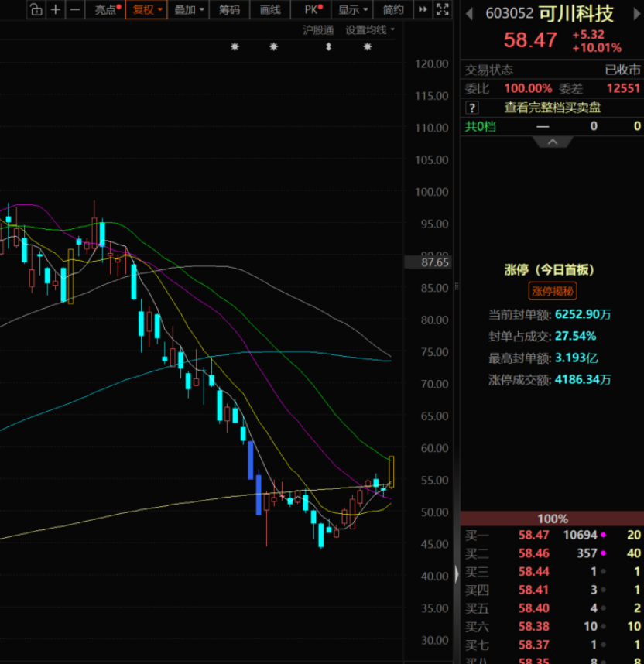Click 买六 price 58.38
The height and width of the screenshot is (664, 644).
[x=534, y=626]
